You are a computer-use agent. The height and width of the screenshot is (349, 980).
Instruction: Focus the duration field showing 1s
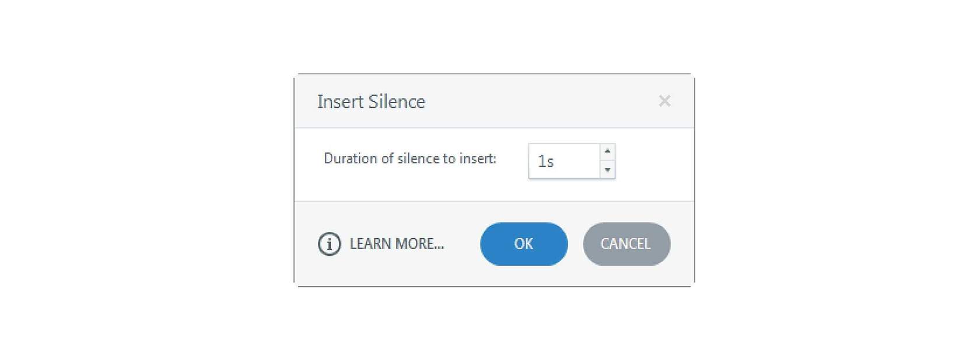coord(564,161)
